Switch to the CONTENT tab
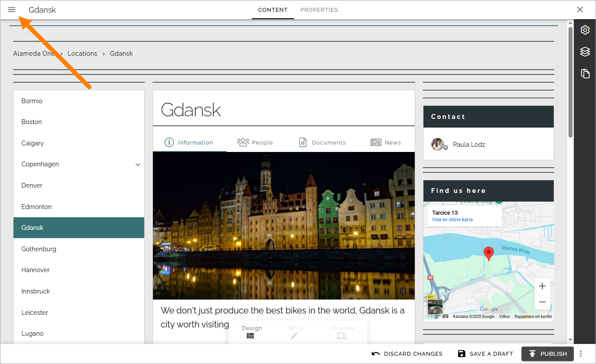Image resolution: width=596 pixels, height=364 pixels. click(x=273, y=10)
